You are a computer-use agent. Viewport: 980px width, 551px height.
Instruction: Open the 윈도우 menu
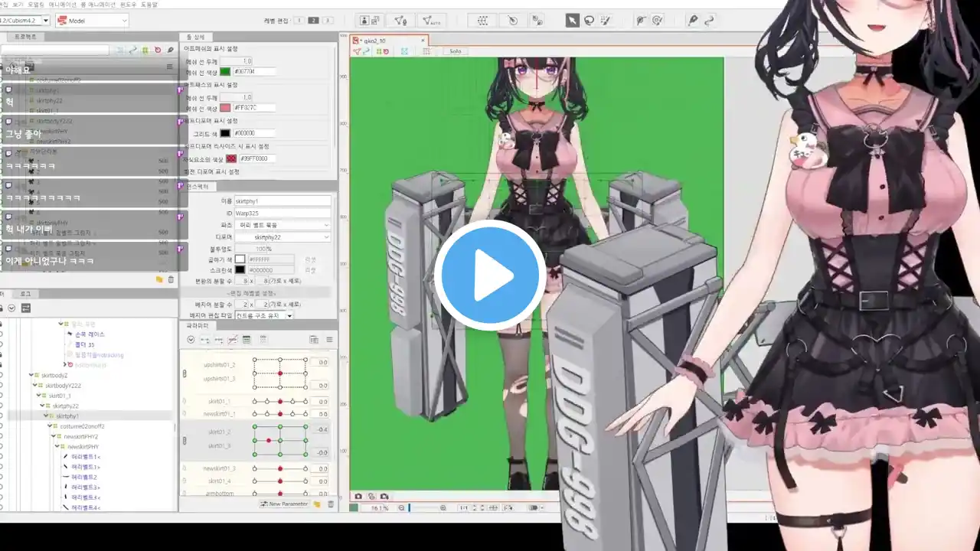pyautogui.click(x=127, y=5)
